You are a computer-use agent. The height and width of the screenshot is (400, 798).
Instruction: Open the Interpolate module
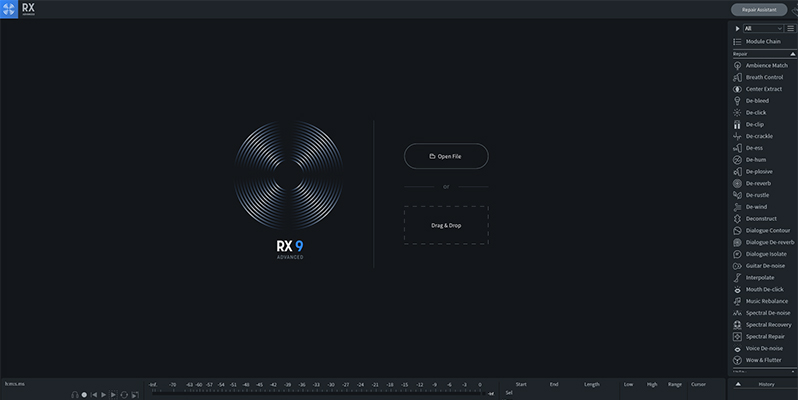(x=754, y=277)
